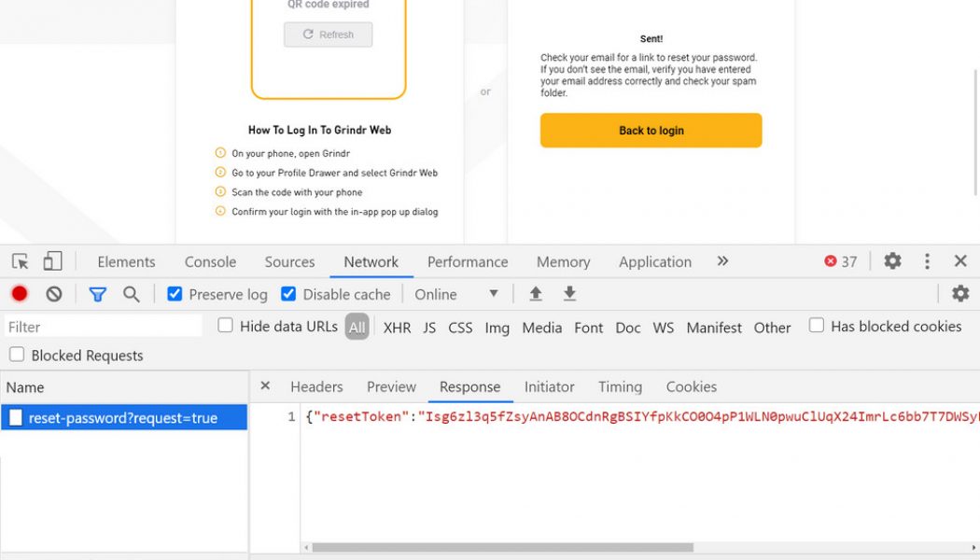Toggle the device toolbar icon

(53, 261)
